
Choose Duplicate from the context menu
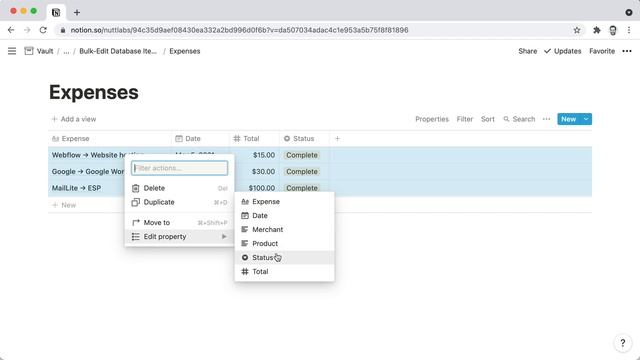(x=180, y=202)
